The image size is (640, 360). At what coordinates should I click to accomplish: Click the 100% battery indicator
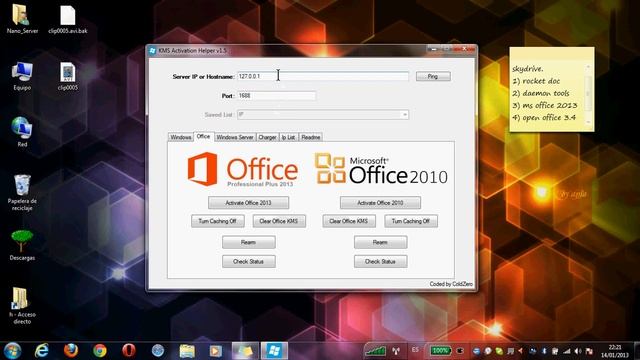[440, 351]
